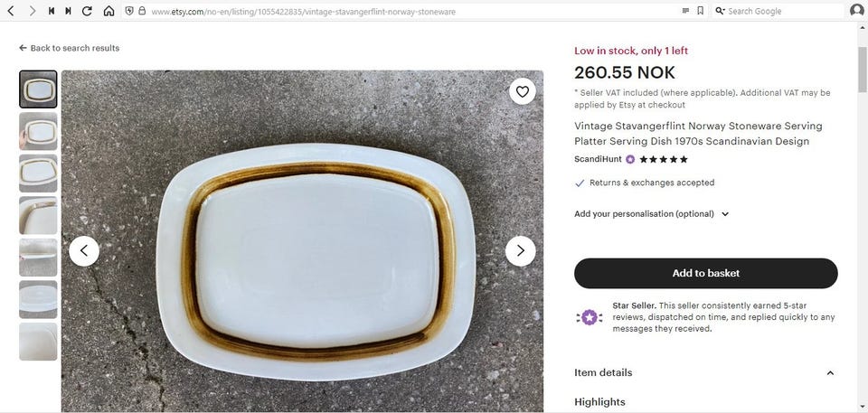Show the next product photo
The height and width of the screenshot is (413, 868).
[520, 250]
